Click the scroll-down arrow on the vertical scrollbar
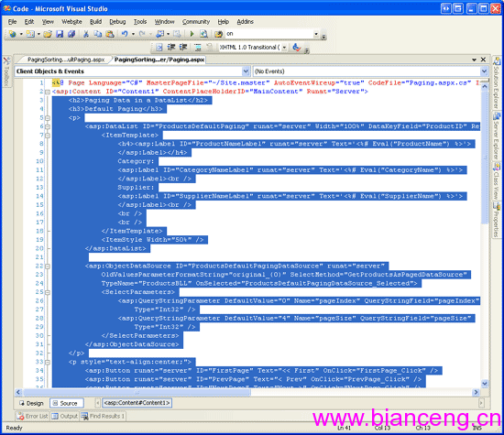The width and height of the screenshot is (504, 435). point(485,384)
